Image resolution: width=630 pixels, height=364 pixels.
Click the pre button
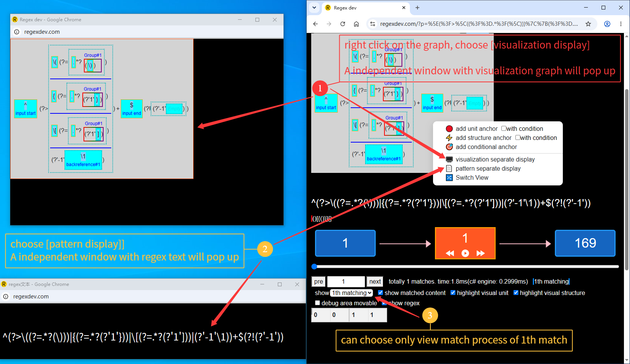(x=319, y=281)
